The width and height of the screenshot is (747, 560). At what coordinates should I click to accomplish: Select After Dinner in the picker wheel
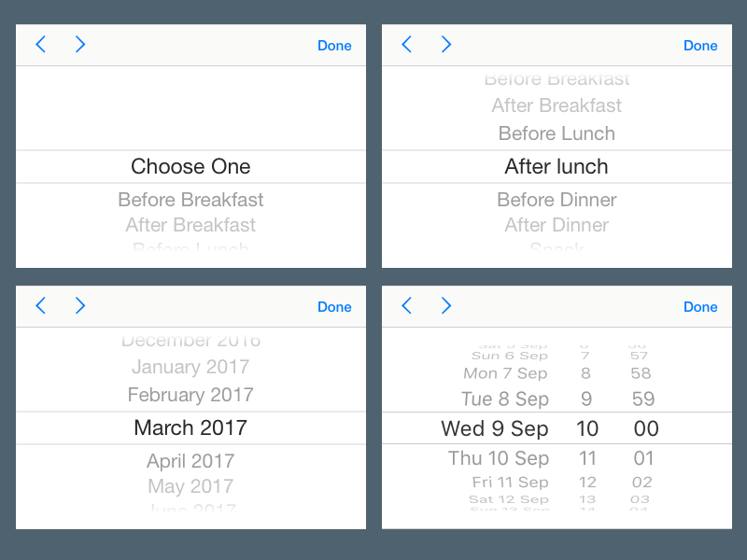click(x=557, y=225)
